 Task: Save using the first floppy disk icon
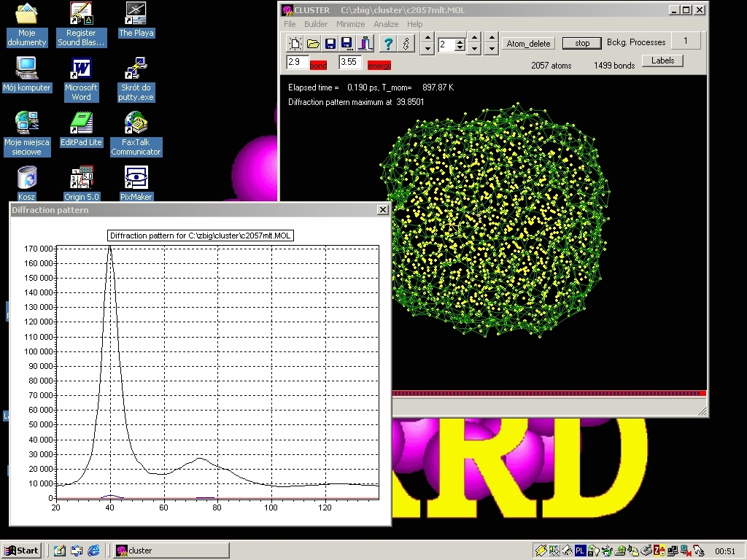330,44
